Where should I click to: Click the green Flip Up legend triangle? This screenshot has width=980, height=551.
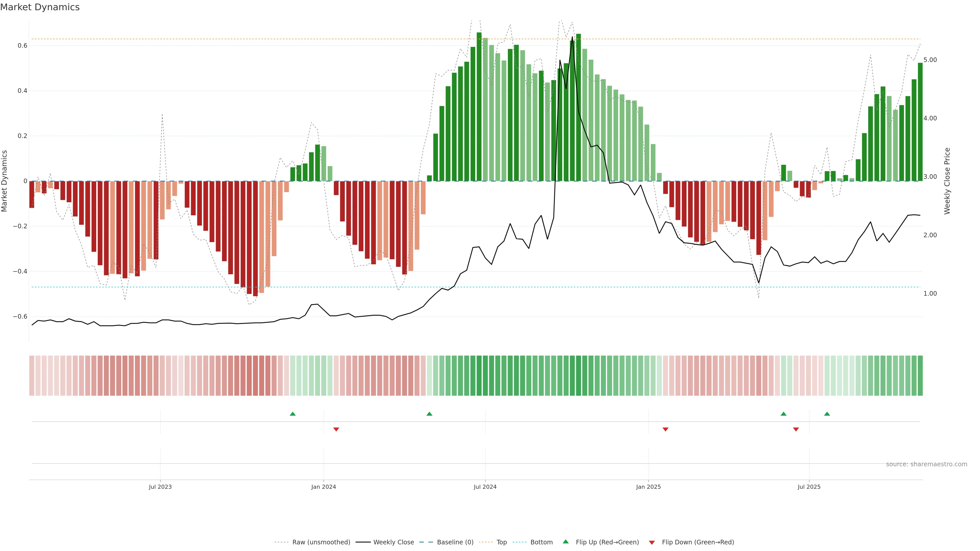[x=565, y=542]
